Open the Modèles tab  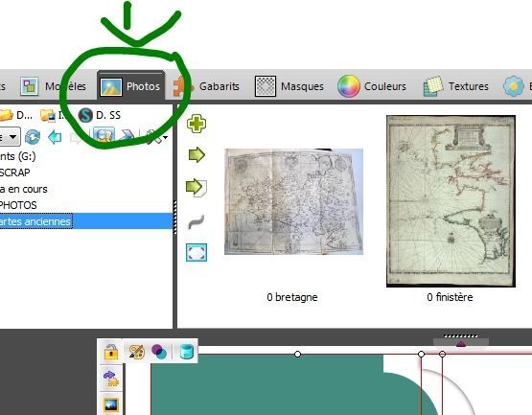(54, 86)
